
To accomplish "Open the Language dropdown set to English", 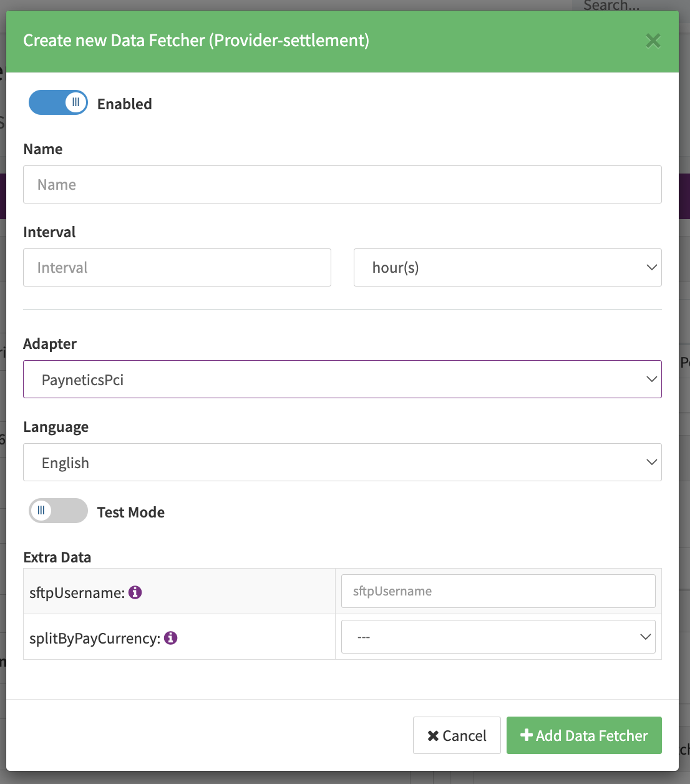I will [342, 463].
